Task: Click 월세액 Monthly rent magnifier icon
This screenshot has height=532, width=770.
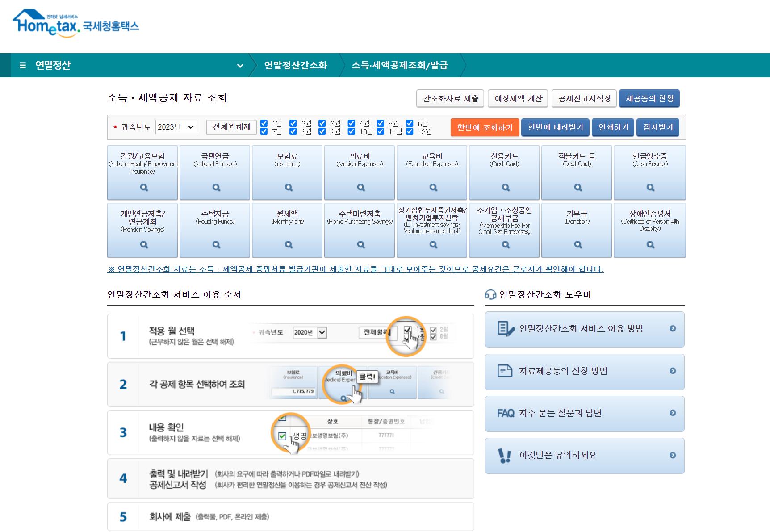Action: [x=289, y=245]
